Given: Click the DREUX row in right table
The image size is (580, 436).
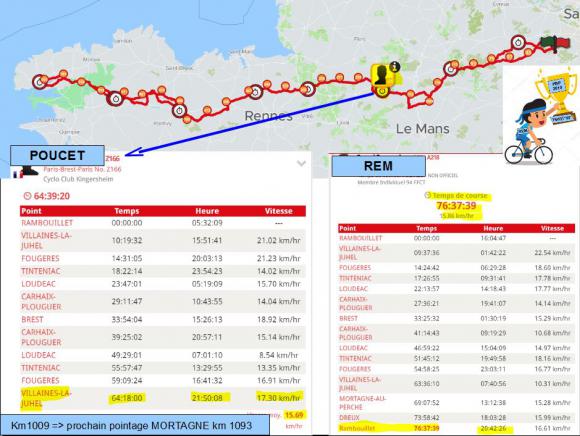Looking at the screenshot, I should tap(456, 418).
